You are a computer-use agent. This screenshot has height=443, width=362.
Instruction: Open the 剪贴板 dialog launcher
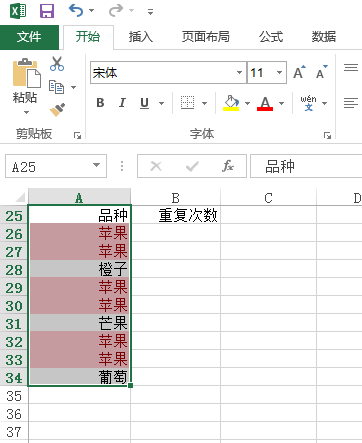[x=78, y=135]
